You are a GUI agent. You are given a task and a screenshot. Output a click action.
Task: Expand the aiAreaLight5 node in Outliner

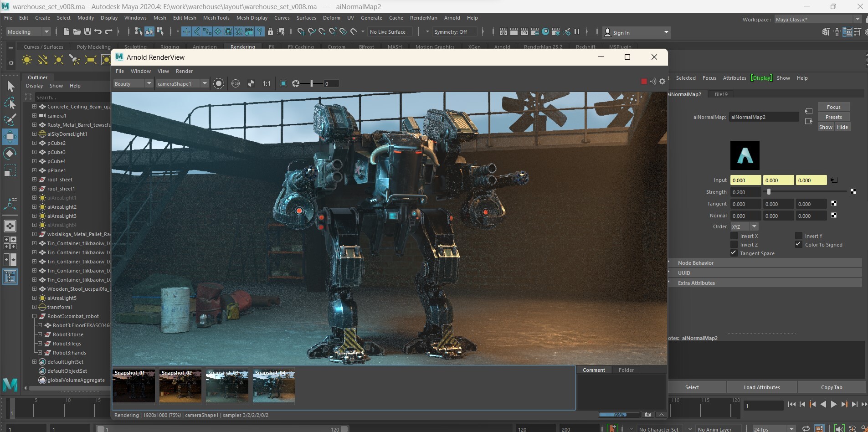(x=34, y=298)
